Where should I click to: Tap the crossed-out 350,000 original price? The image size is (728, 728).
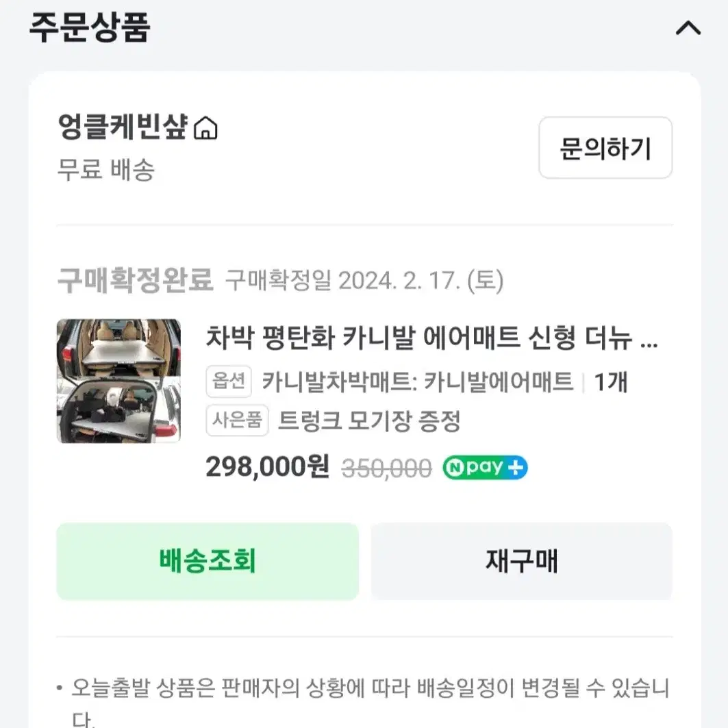point(387,468)
